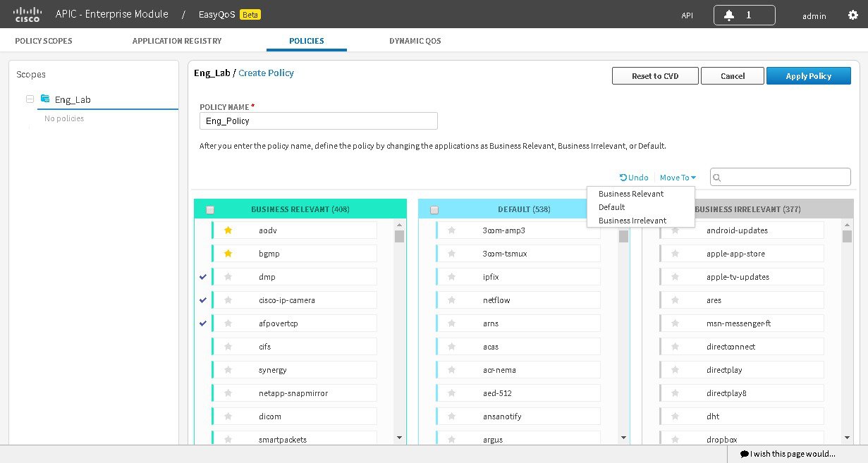Click the star icon beside android-updates
The height and width of the screenshot is (463, 868).
tap(676, 230)
